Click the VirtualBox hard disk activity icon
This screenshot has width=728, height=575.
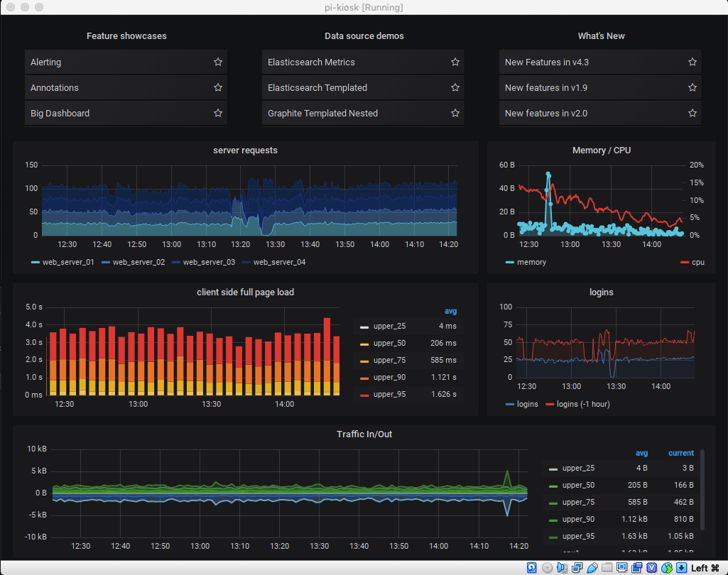tap(531, 568)
